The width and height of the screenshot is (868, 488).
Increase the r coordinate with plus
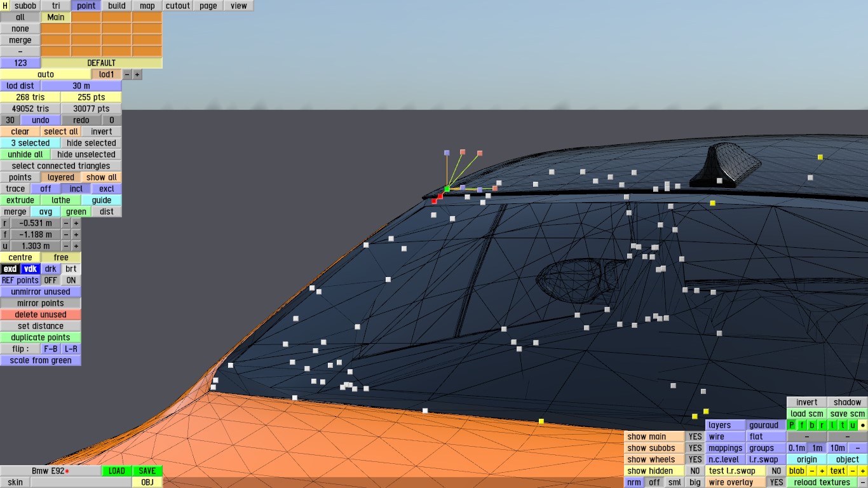coord(76,223)
